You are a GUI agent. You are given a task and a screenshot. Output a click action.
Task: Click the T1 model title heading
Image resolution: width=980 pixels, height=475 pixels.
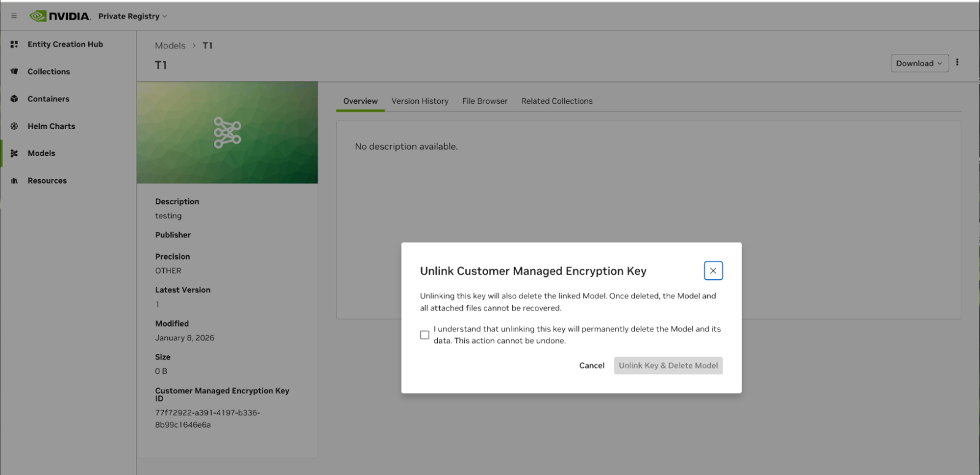pos(161,65)
